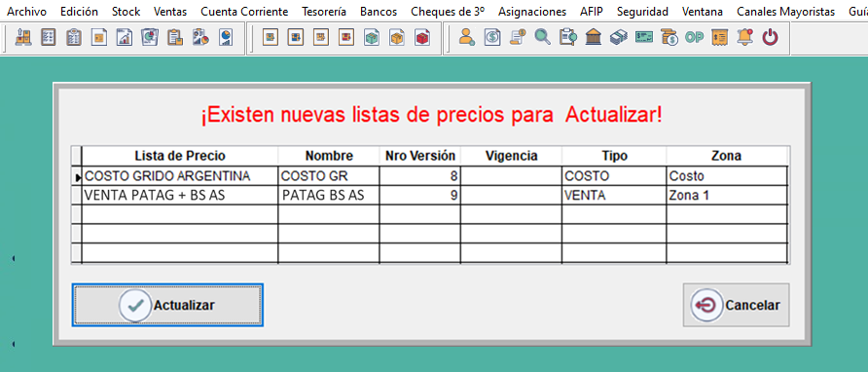Screen dimensions: 868x372
Task: Click the cash banknotes stack icon
Action: (618, 38)
